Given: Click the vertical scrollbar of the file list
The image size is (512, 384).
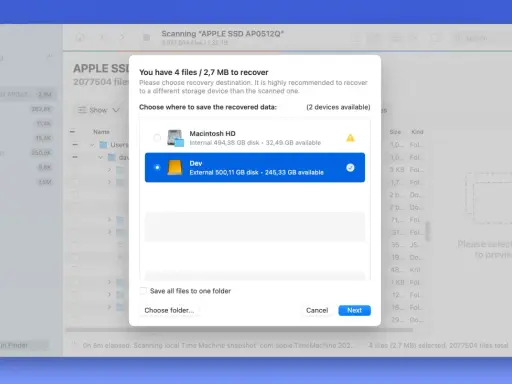Looking at the screenshot, I should [428, 231].
